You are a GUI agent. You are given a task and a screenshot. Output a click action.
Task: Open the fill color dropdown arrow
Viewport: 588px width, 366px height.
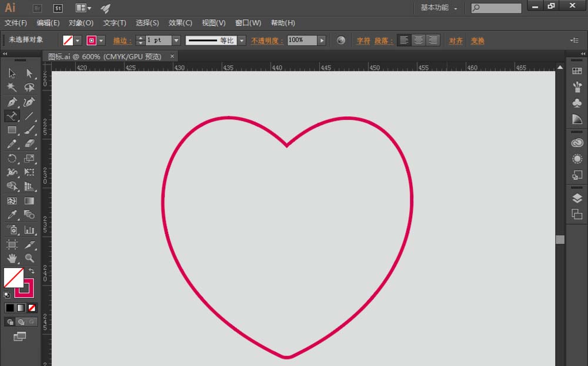point(78,41)
